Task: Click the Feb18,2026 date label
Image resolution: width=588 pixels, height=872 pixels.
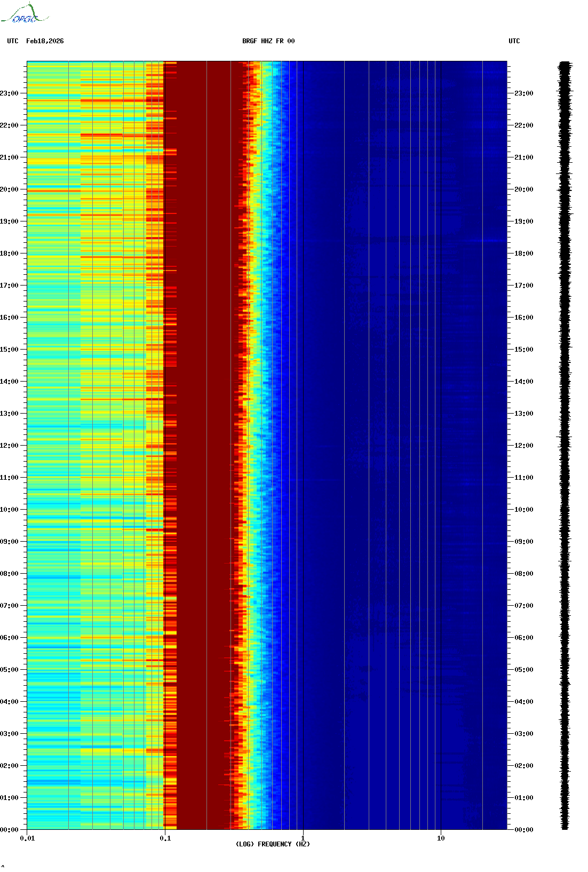Action: pyautogui.click(x=45, y=41)
